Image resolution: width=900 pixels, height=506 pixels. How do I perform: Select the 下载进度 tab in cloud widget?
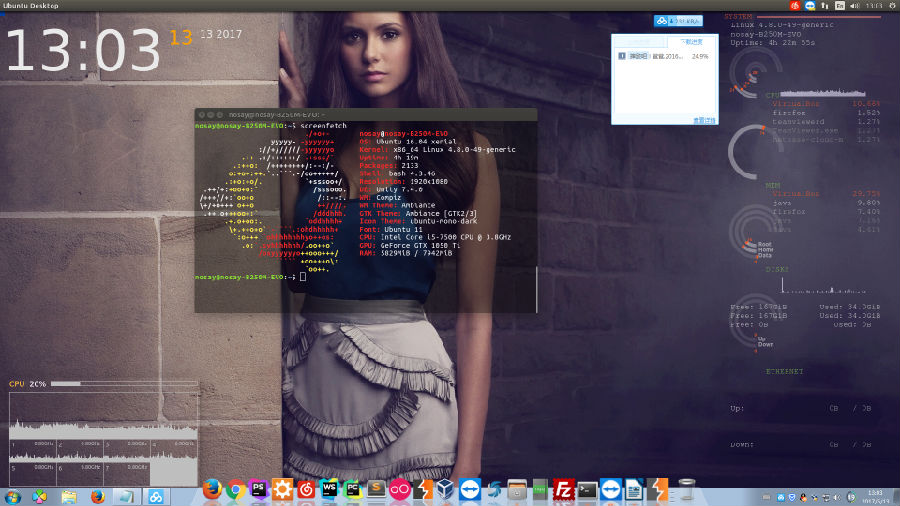pos(692,42)
